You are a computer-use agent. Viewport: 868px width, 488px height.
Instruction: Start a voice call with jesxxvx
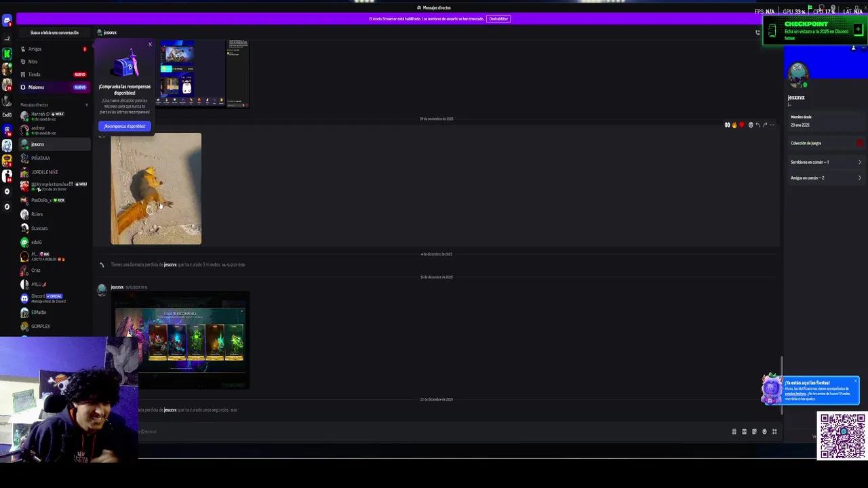tap(758, 33)
